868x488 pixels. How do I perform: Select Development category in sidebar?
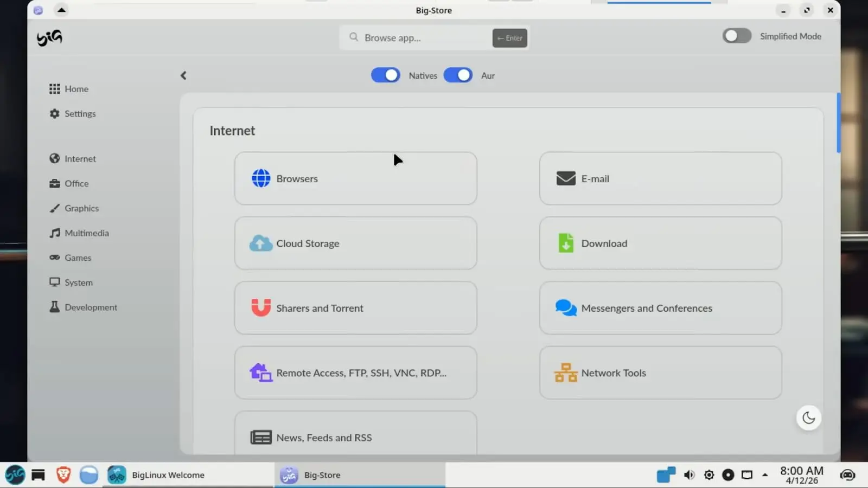(x=84, y=307)
